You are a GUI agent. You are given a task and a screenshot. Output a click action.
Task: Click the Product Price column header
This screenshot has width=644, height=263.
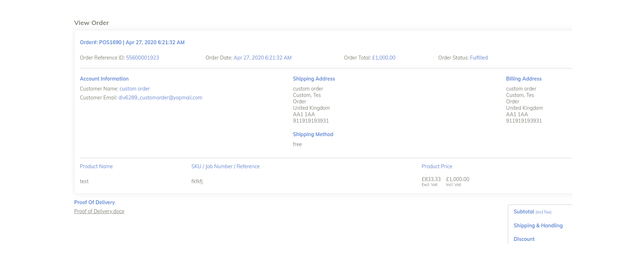click(437, 166)
